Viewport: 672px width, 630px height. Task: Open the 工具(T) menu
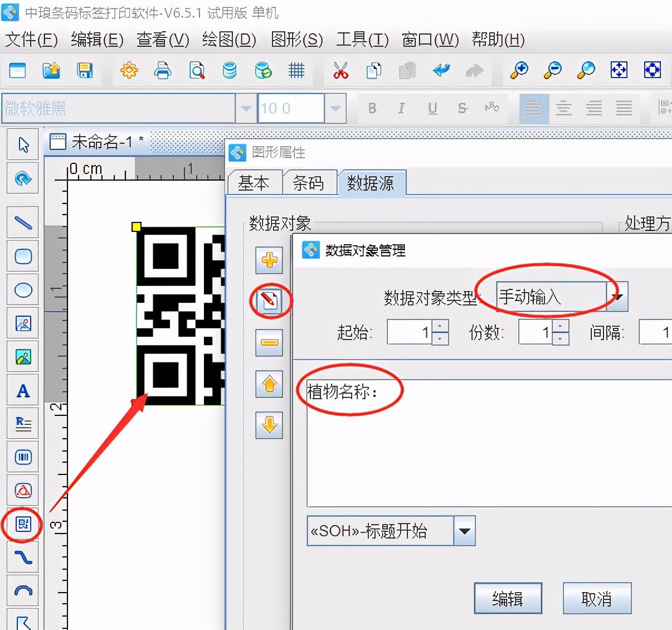coord(362,40)
